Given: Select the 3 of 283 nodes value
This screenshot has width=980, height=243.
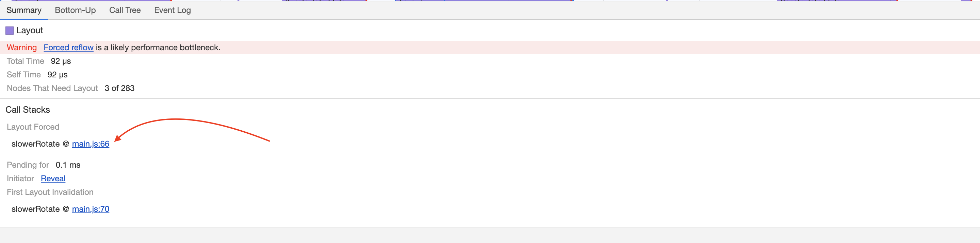Looking at the screenshot, I should [x=119, y=89].
